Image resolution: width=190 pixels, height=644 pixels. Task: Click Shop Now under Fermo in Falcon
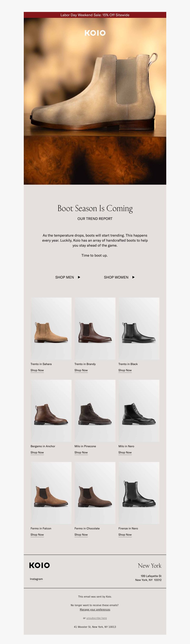pos(37,534)
